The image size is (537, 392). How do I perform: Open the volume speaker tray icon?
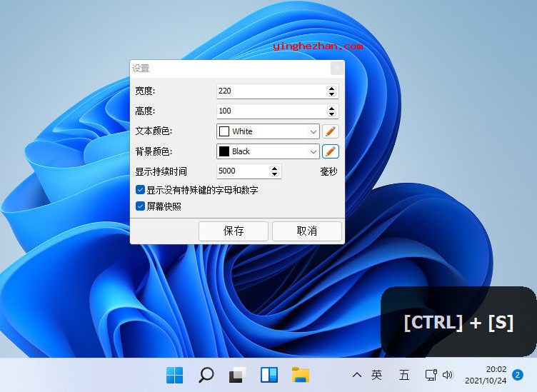tap(448, 376)
